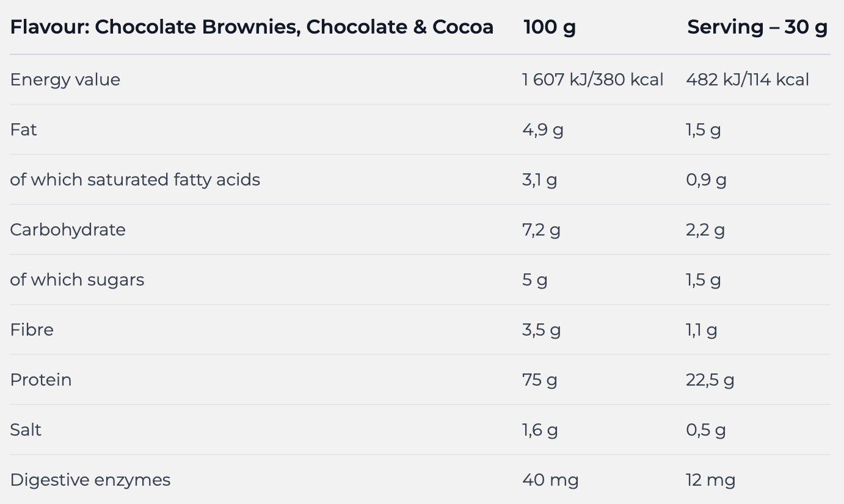Select the 'Fat' row label
The width and height of the screenshot is (844, 504).
[x=24, y=129]
